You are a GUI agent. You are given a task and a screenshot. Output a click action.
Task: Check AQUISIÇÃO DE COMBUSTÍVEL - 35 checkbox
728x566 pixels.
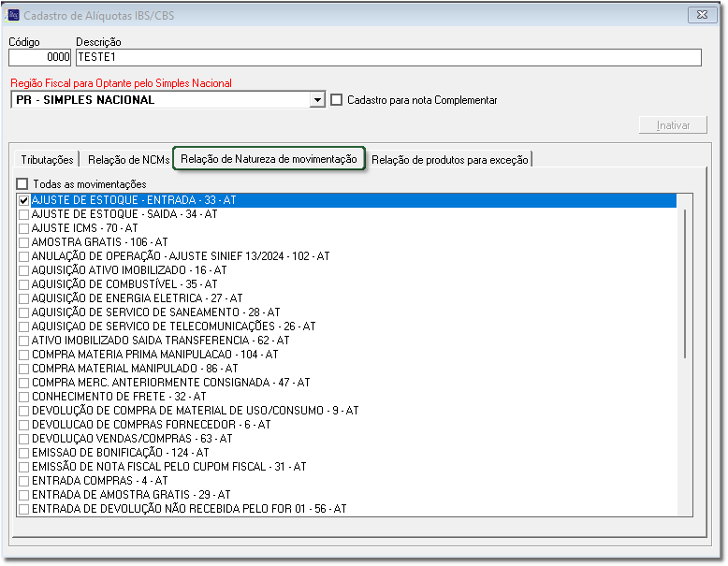coord(23,284)
